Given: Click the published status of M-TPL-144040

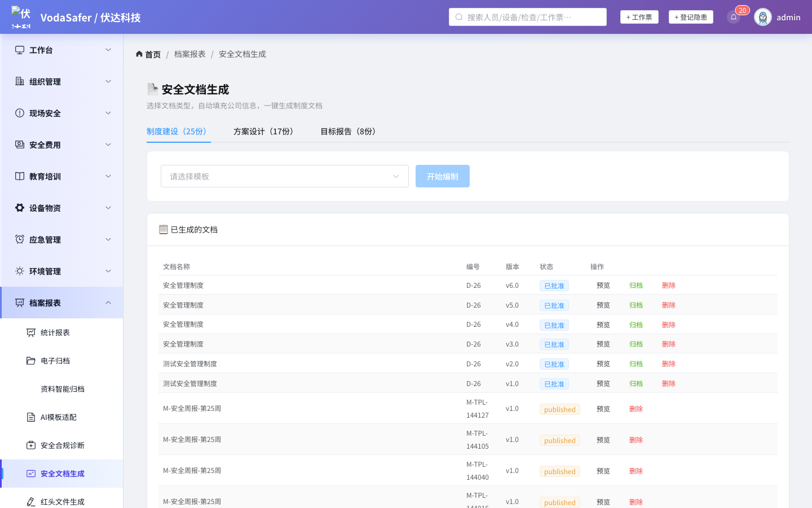Looking at the screenshot, I should (x=560, y=471).
